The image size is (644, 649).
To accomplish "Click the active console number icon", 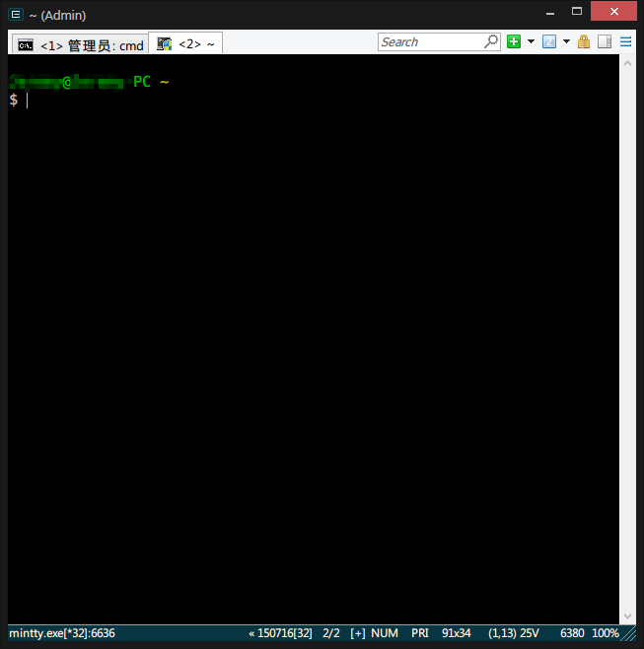I will click(549, 41).
